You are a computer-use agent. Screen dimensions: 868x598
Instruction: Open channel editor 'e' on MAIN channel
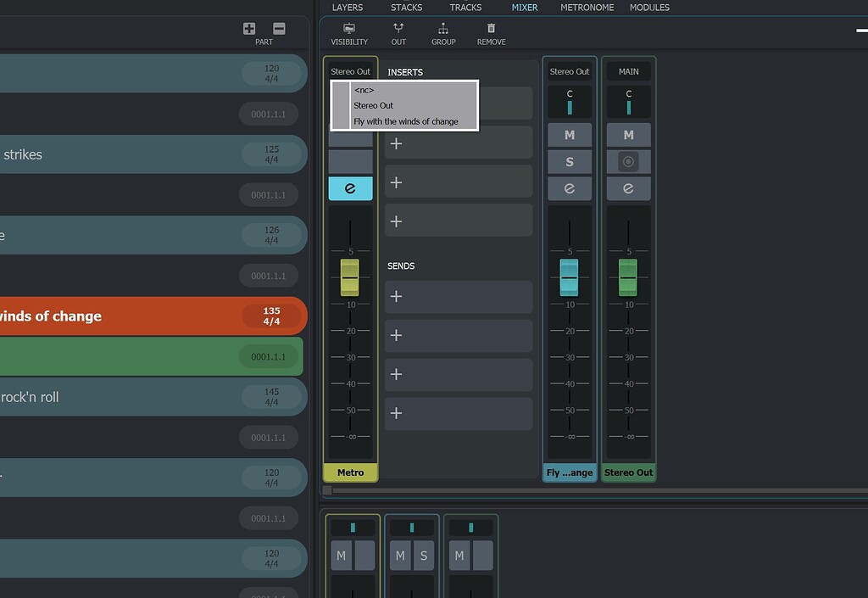tap(628, 188)
